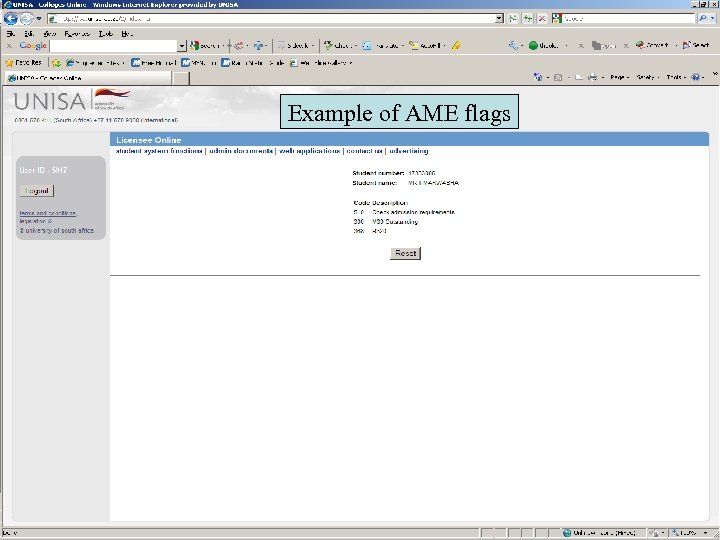Image resolution: width=720 pixels, height=540 pixels.
Task: Click the magnifier Search icon at top right
Action: [703, 19]
